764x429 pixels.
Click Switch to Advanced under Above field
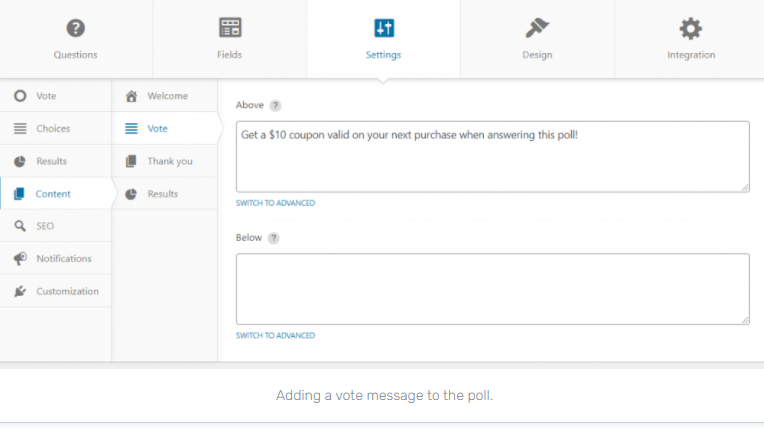(275, 203)
